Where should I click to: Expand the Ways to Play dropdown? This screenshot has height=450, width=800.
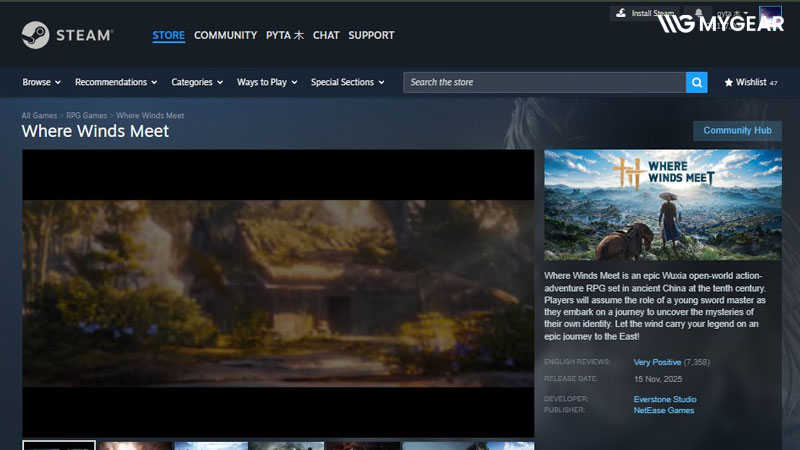[x=267, y=82]
